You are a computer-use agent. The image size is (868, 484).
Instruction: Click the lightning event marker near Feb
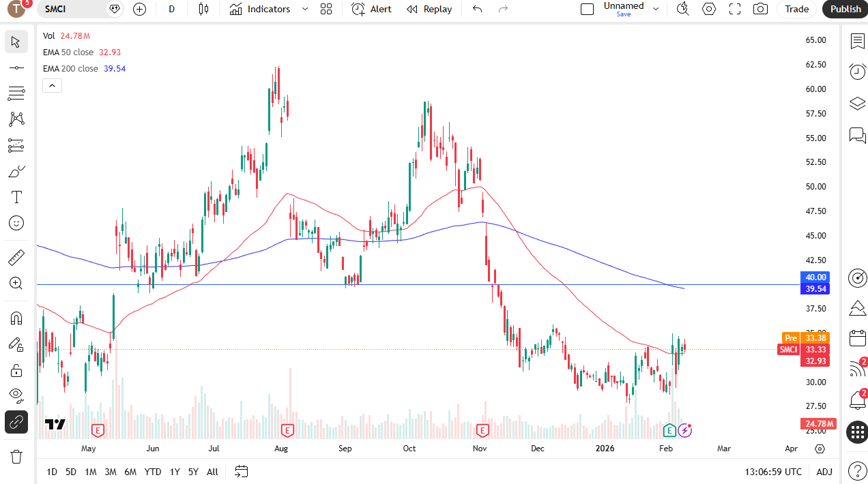click(x=685, y=430)
